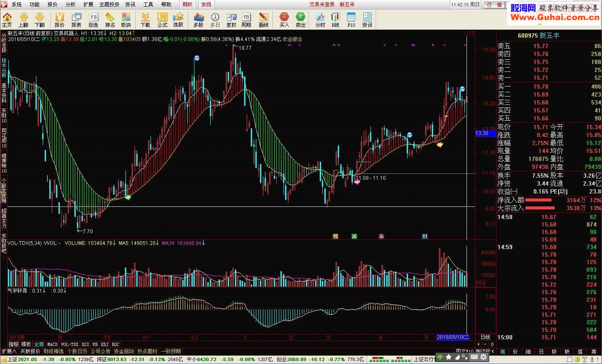Open the 板块 sector blocks icon
Image resolution: width=602 pixels, height=364 pixels.
point(126,20)
